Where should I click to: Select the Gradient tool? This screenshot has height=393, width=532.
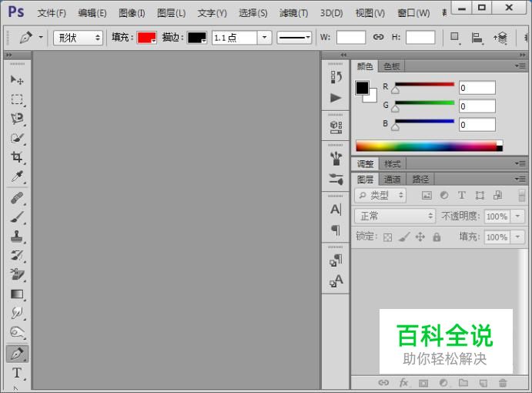[17, 294]
